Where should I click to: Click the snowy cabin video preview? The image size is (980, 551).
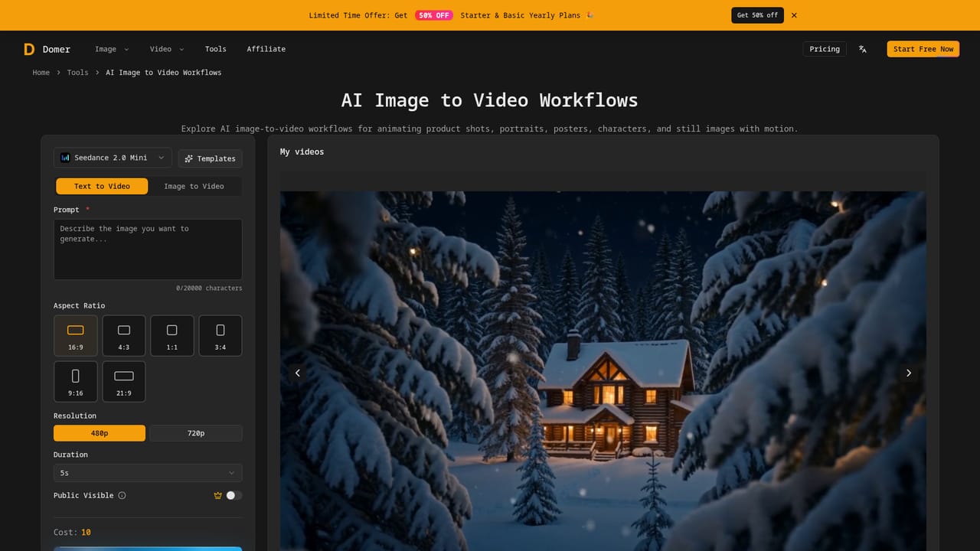[x=603, y=371]
